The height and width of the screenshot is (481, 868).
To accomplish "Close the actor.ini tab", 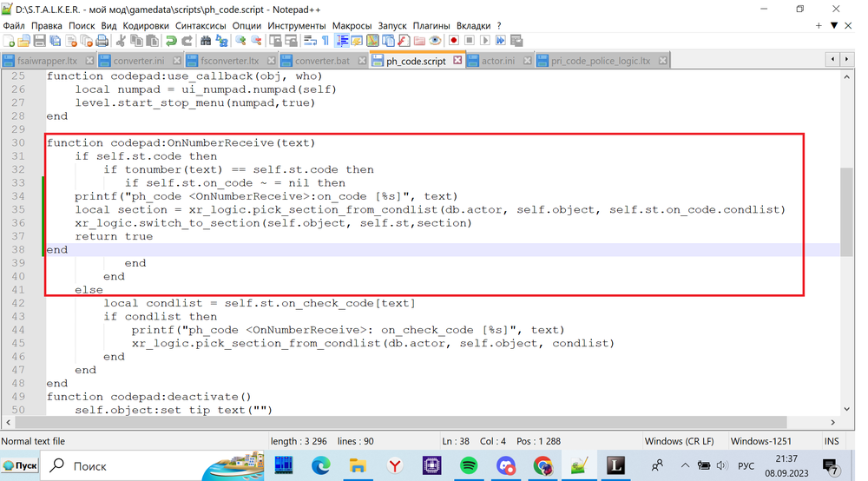I will click(525, 61).
